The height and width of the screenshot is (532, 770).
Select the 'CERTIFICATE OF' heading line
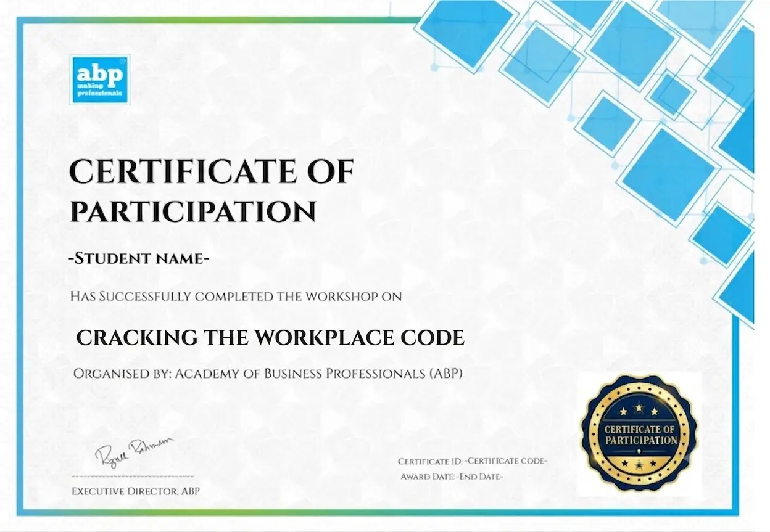(x=212, y=171)
